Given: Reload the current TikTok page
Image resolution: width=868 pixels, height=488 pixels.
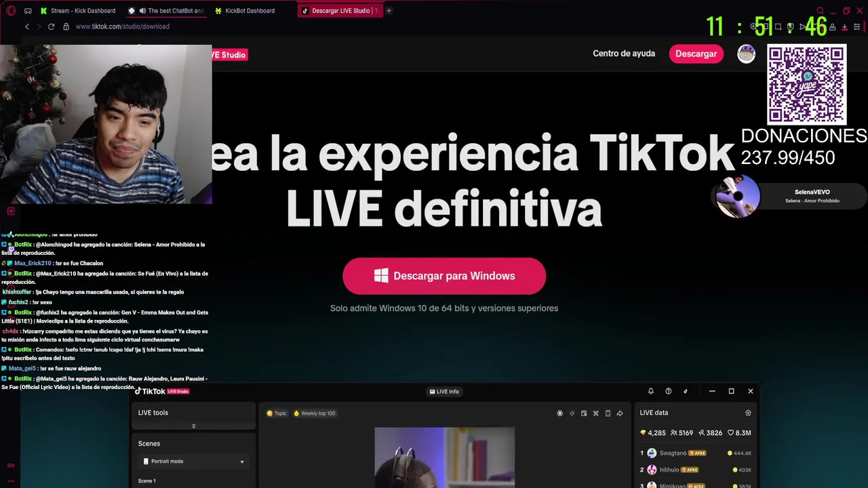Looking at the screenshot, I should click(x=51, y=26).
